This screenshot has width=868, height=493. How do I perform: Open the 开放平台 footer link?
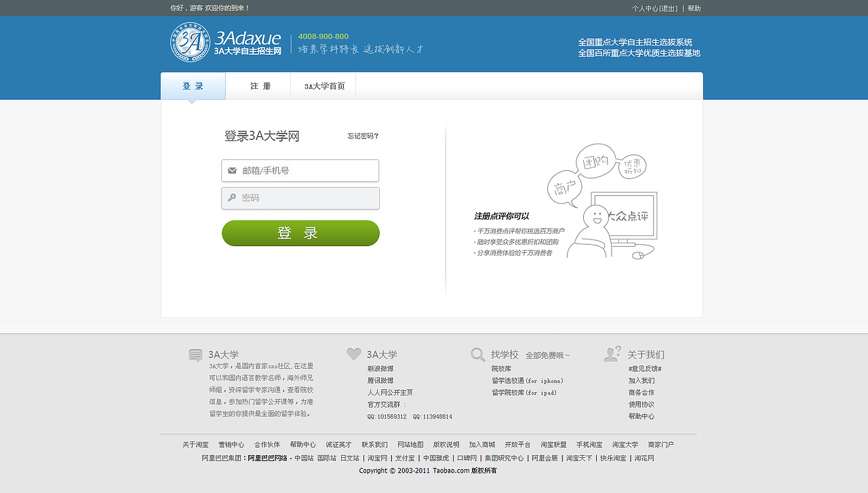[517, 445]
